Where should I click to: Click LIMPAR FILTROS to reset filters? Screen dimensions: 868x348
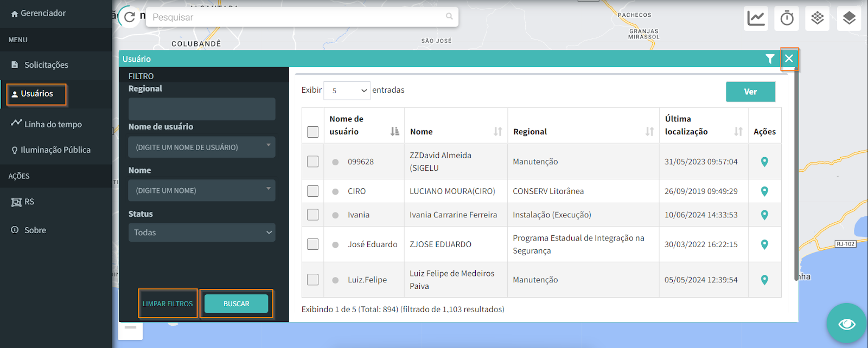point(168,304)
